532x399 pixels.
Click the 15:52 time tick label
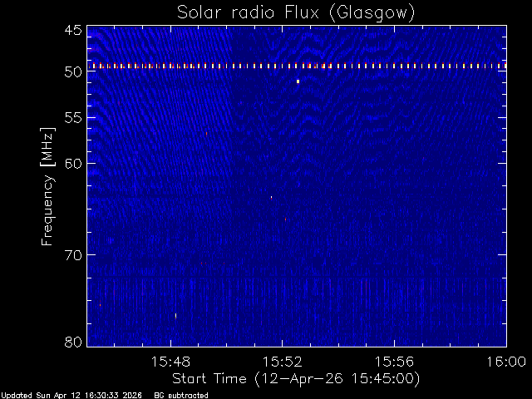(283, 362)
